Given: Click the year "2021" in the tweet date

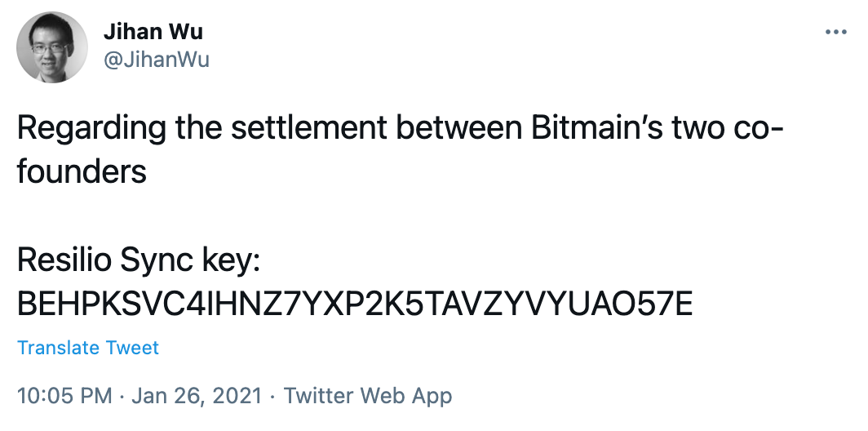Looking at the screenshot, I should coord(235,396).
